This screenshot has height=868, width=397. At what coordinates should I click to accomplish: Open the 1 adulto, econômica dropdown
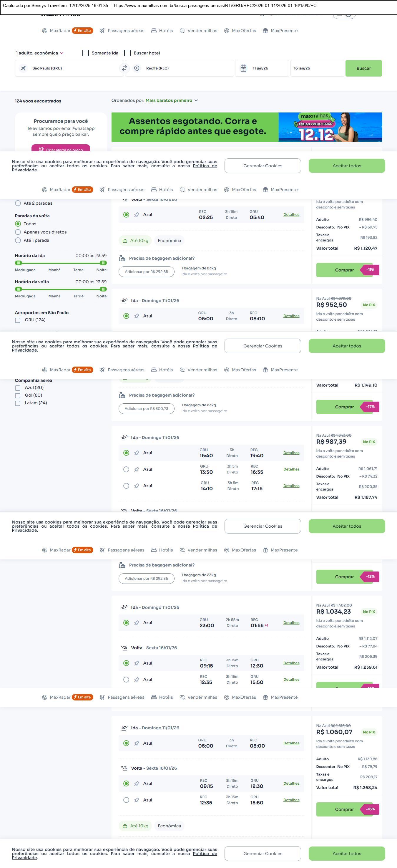(40, 53)
